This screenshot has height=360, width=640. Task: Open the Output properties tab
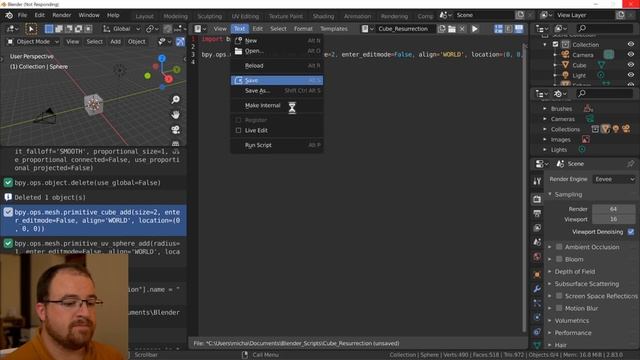pyautogui.click(x=537, y=213)
